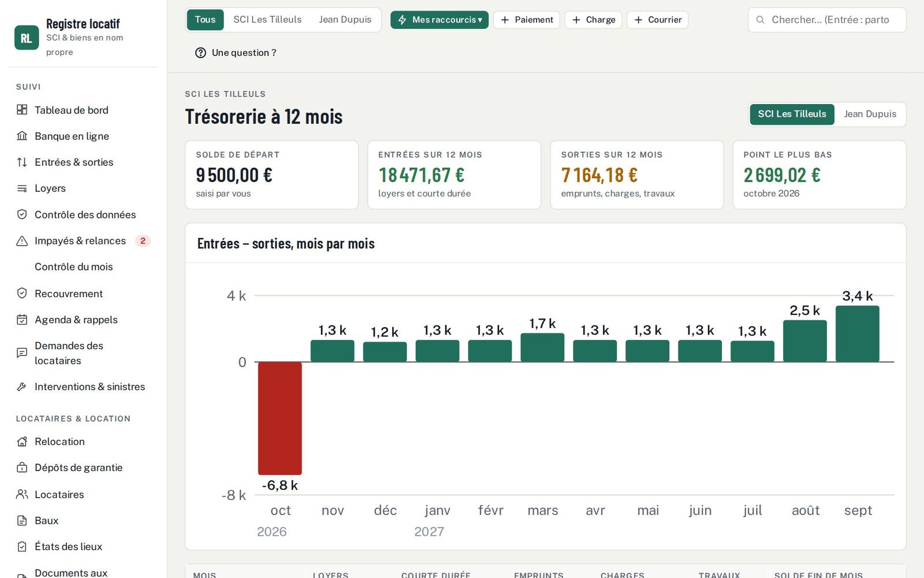Click the December bar 1,2 k
Image resolution: width=924 pixels, height=578 pixels.
coord(385,352)
